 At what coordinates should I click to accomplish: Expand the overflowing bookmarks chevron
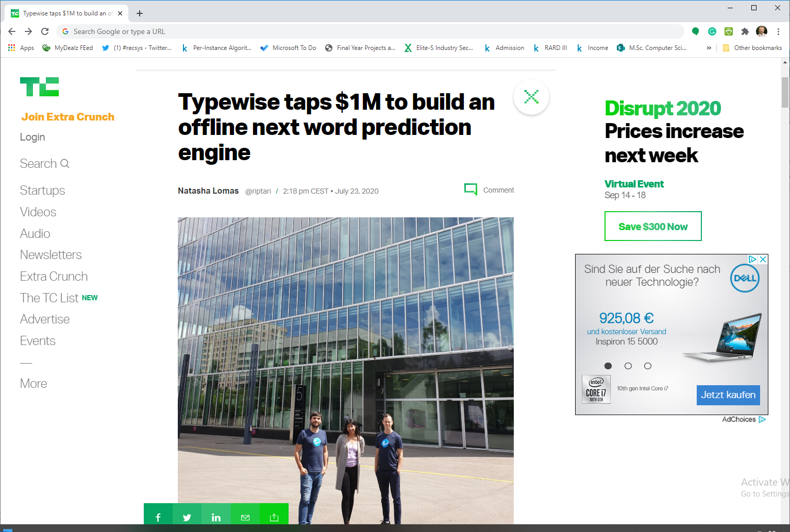coord(709,47)
